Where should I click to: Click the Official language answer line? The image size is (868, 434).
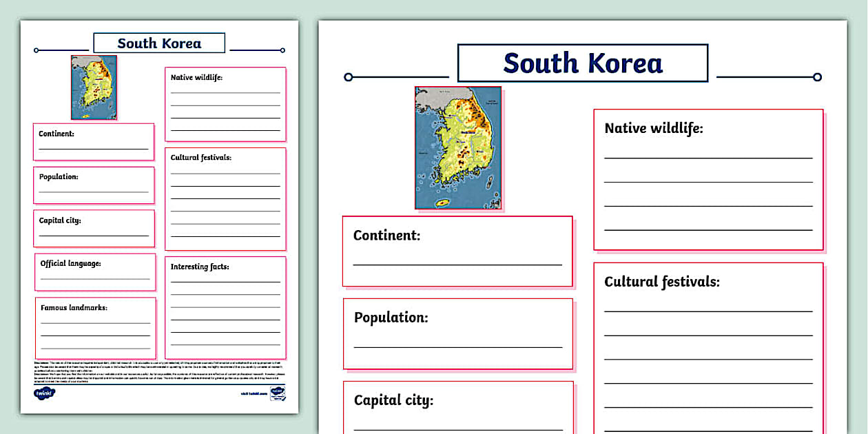94,278
